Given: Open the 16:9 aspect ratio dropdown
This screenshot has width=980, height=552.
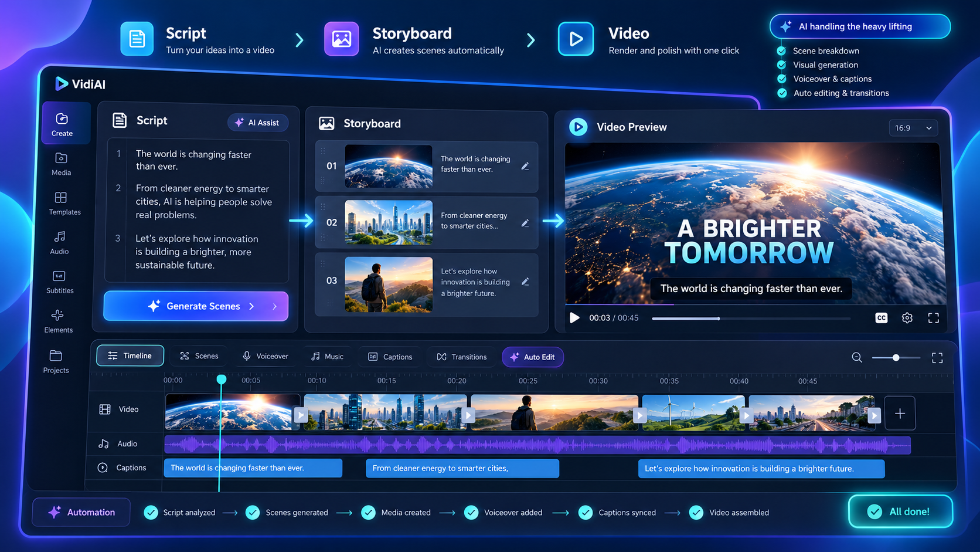Looking at the screenshot, I should coord(913,128).
